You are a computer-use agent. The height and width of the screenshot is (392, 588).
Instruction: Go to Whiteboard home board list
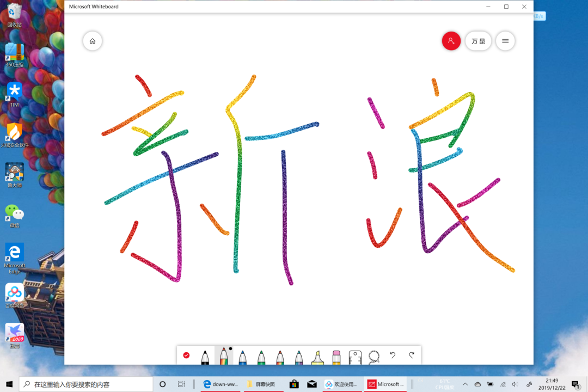click(x=92, y=41)
